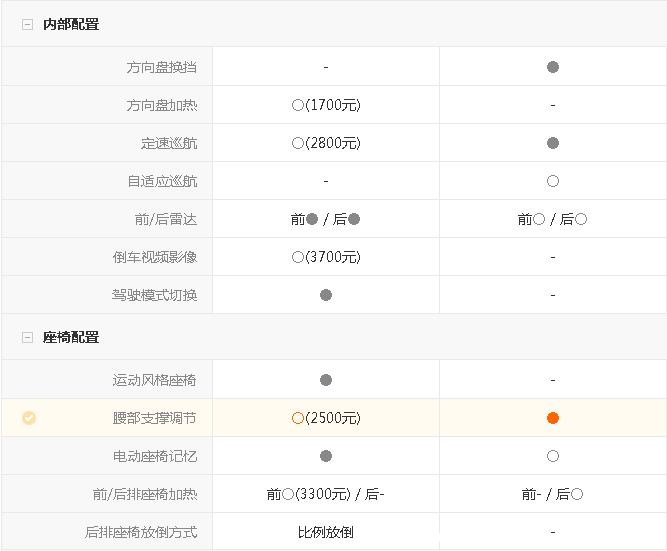Click the hollow orange circle priced 2500元
This screenshot has width=667, height=551.
point(298,418)
